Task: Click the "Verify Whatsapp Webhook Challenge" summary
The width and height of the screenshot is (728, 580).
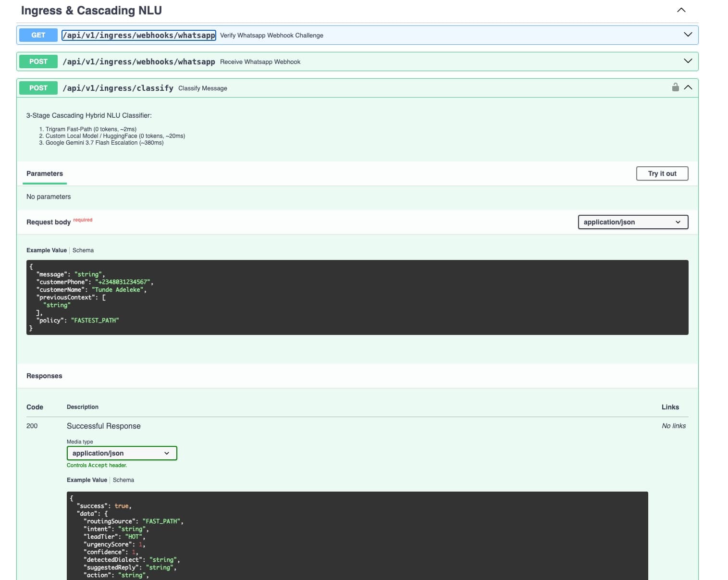Action: point(271,36)
